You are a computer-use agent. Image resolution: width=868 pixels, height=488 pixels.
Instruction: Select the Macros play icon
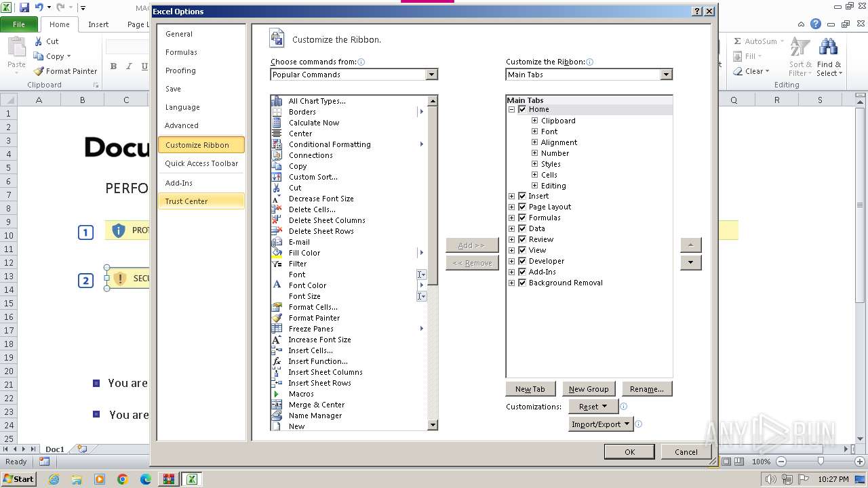click(277, 394)
